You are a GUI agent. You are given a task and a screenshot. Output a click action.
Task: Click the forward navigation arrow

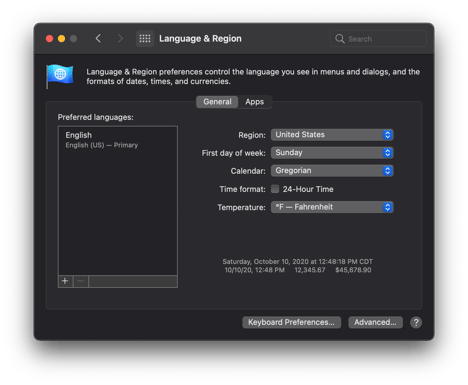[x=120, y=39]
